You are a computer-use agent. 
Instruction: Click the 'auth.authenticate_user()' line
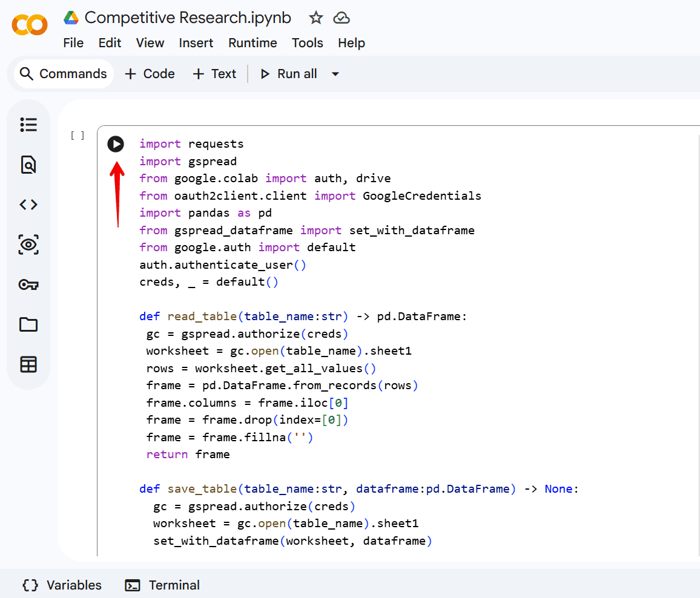click(223, 264)
